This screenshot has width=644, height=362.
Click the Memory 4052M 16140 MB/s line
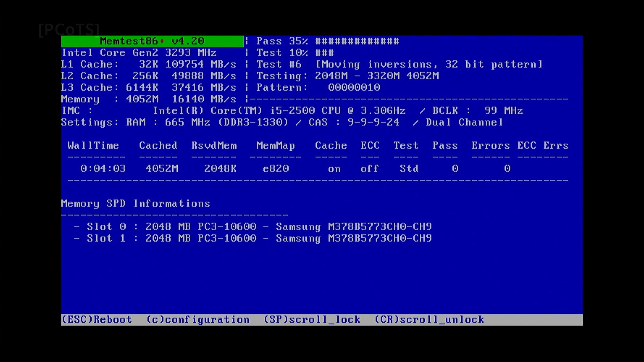tap(149, 99)
